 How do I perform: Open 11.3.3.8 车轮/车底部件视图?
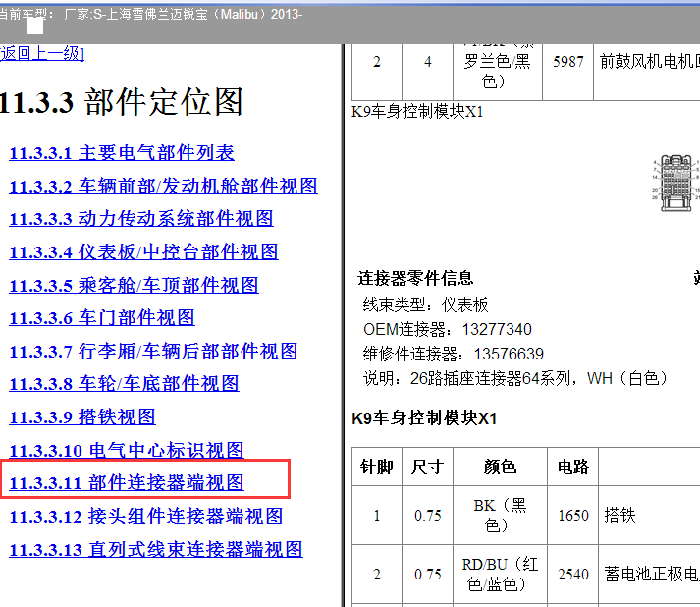click(124, 384)
